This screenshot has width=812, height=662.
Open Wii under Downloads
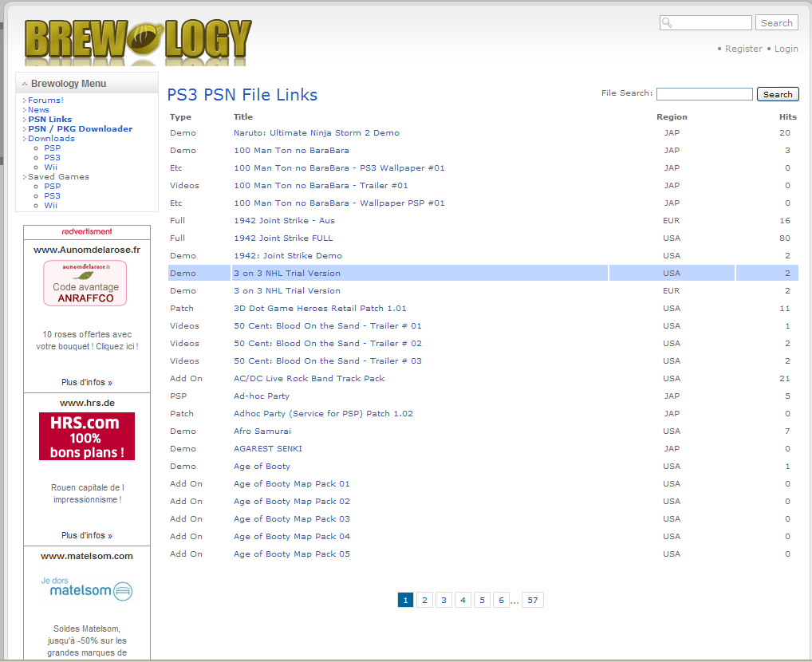point(51,167)
